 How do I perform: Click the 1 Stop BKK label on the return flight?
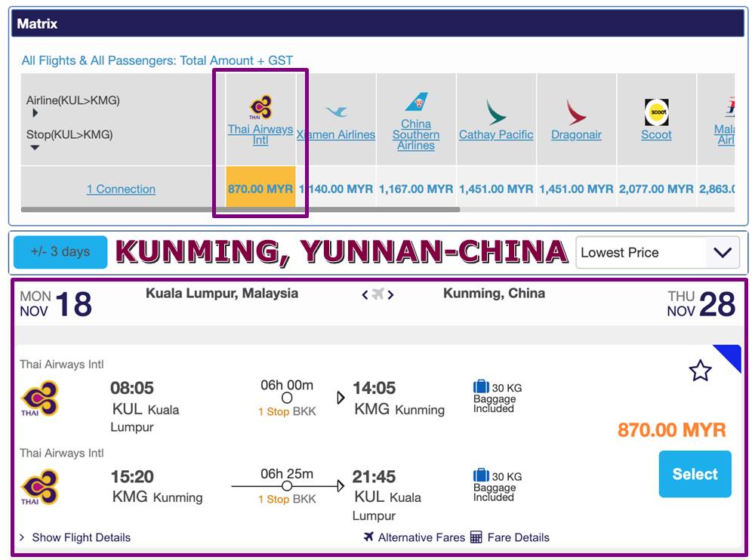(x=287, y=499)
